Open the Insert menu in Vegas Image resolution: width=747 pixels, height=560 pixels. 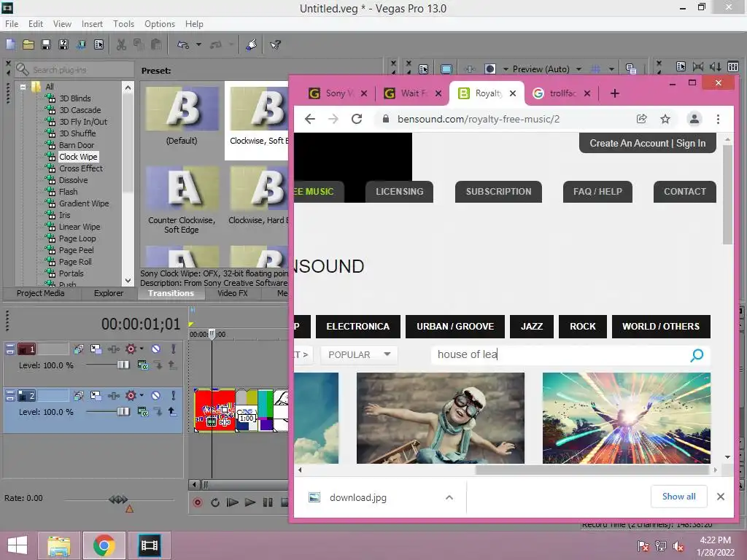[92, 24]
